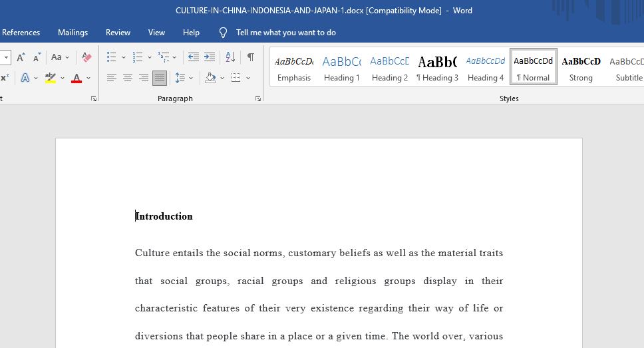
Task: Open the Help tab
Action: point(191,33)
